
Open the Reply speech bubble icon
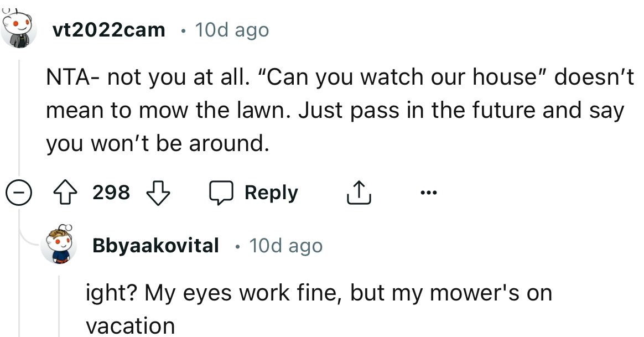click(224, 193)
